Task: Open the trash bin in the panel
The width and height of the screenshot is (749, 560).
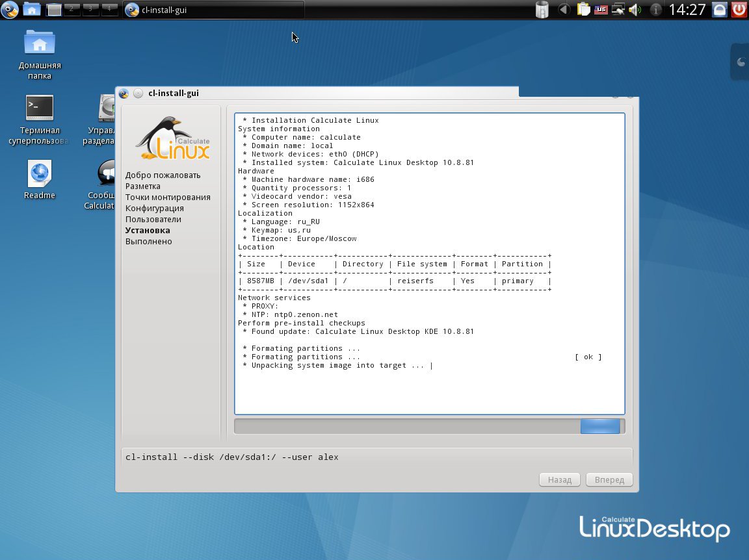Action: tap(542, 10)
